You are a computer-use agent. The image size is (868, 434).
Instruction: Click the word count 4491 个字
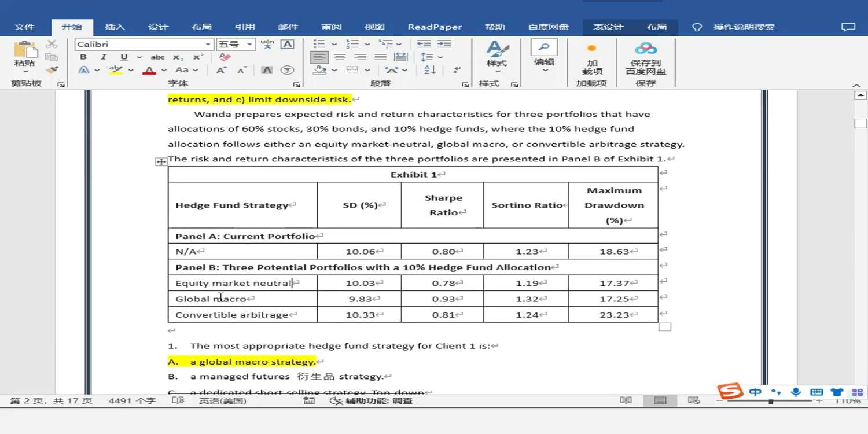132,400
